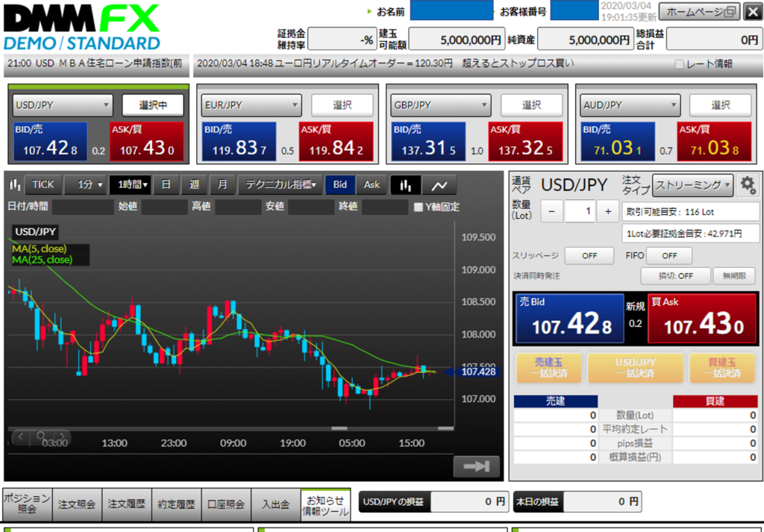Check the レート情報 checkbox
Viewport: 764px width, 532px height.
click(679, 64)
